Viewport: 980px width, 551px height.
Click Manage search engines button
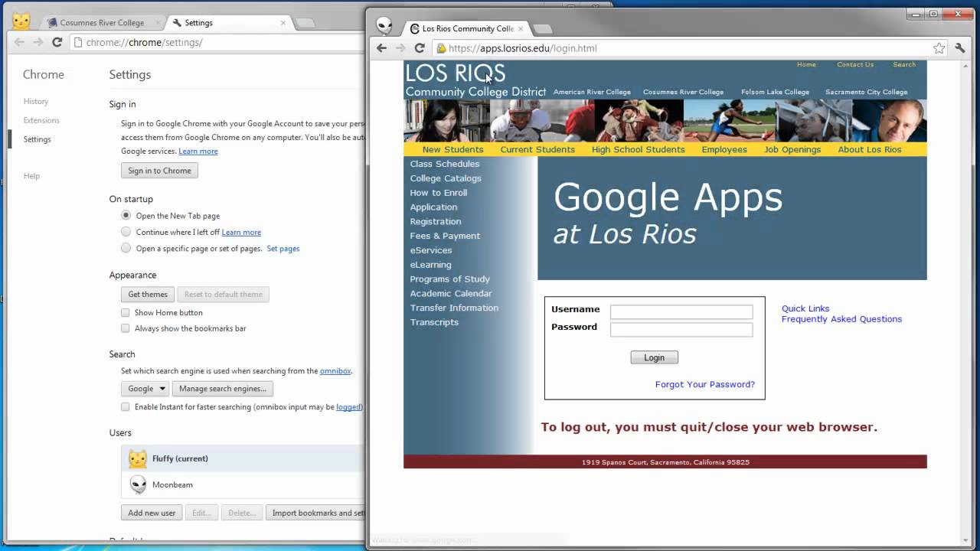223,389
